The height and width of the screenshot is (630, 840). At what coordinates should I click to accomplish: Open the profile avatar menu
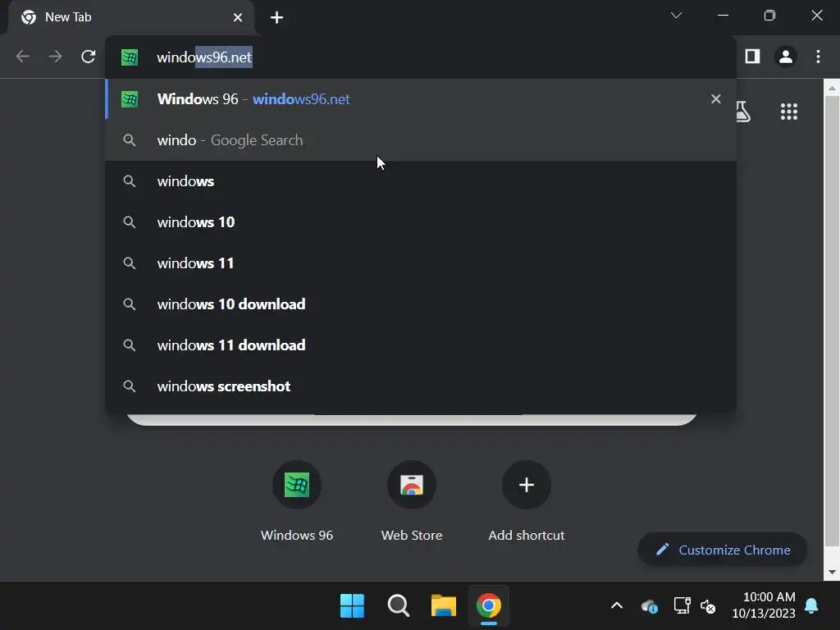click(x=786, y=57)
